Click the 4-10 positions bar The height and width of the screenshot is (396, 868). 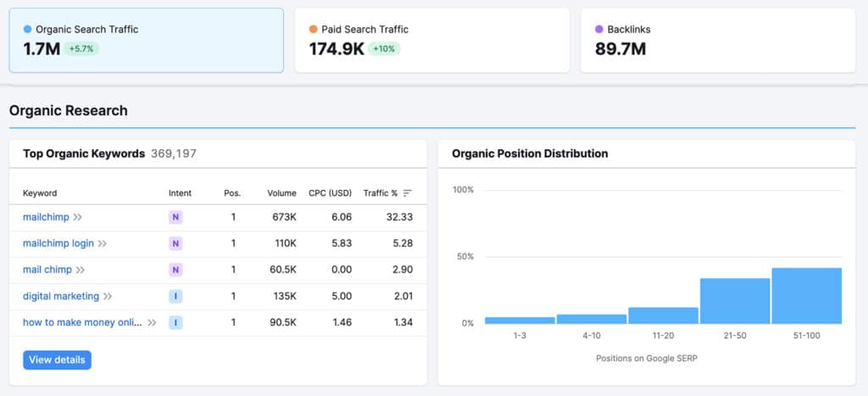click(591, 319)
